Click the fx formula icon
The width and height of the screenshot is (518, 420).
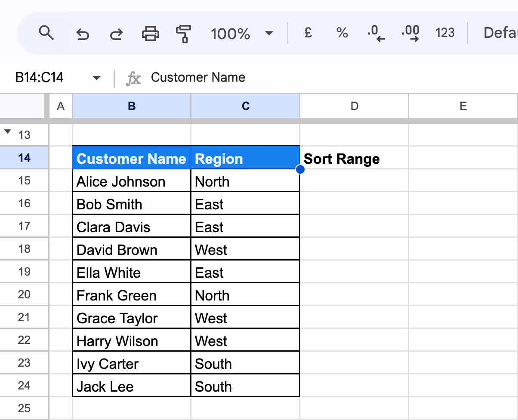[133, 78]
